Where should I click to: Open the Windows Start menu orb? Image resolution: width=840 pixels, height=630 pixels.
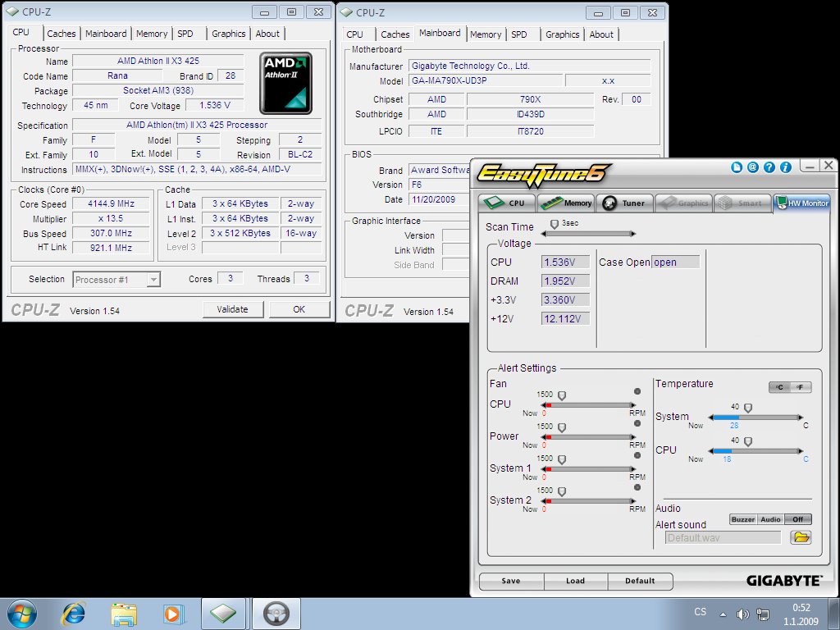coord(22,614)
